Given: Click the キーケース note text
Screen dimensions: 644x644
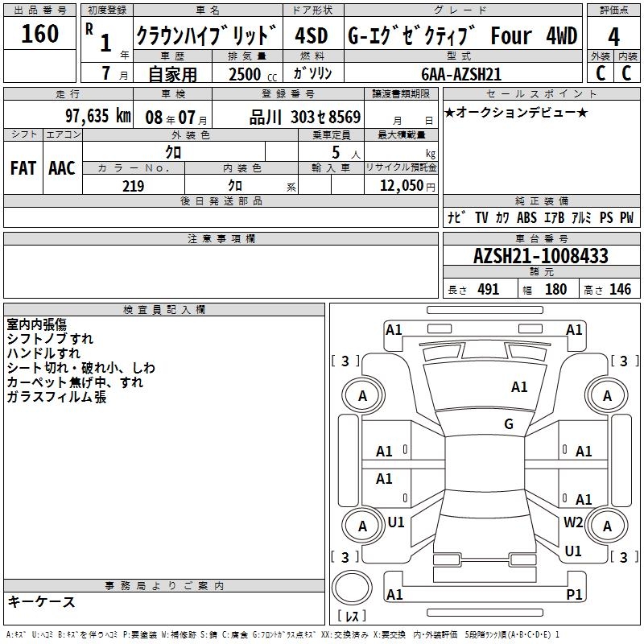Looking at the screenshot, I should (x=42, y=601).
